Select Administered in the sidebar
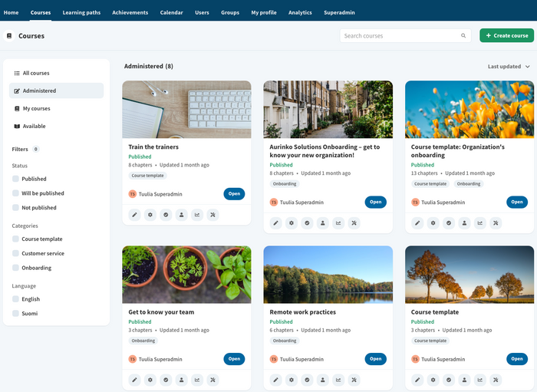Image resolution: width=537 pixels, height=392 pixels. (39, 91)
